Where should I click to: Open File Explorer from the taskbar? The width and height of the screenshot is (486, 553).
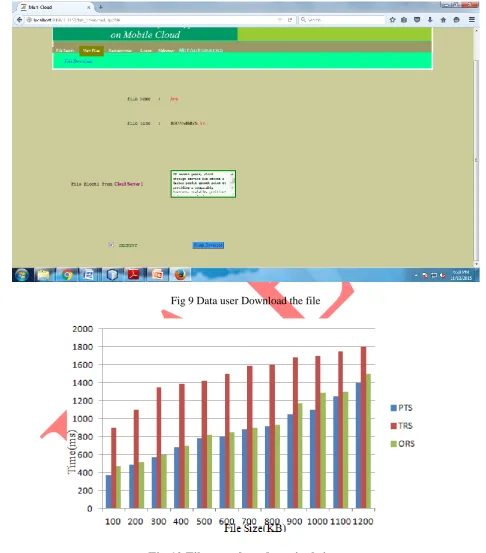click(44, 275)
